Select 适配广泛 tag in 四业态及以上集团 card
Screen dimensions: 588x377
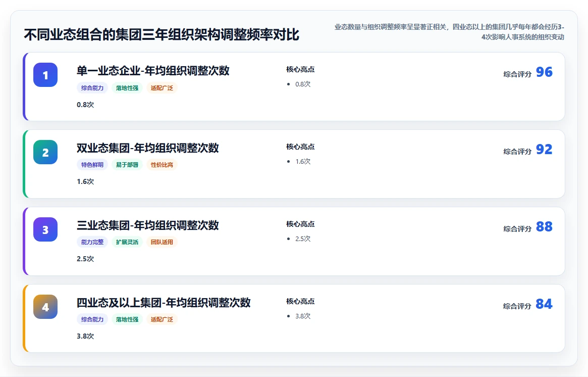point(162,319)
